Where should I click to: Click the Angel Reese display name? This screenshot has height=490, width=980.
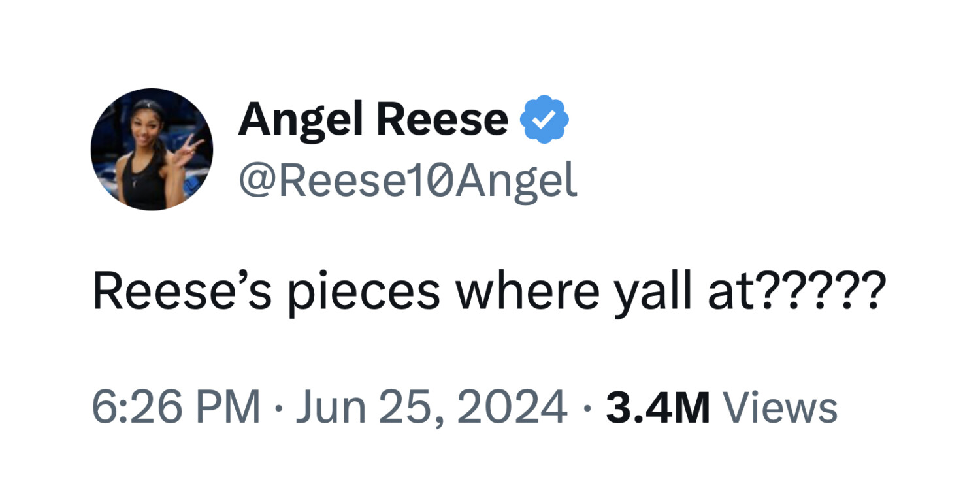click(372, 120)
